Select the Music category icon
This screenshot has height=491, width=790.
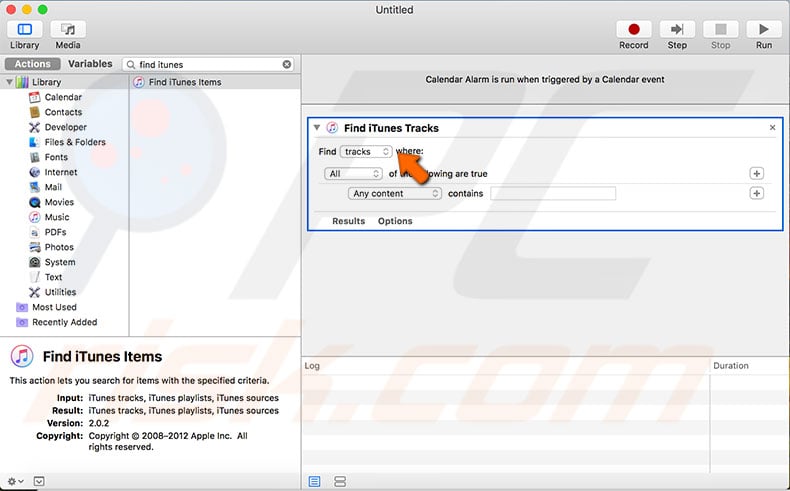[x=35, y=217]
